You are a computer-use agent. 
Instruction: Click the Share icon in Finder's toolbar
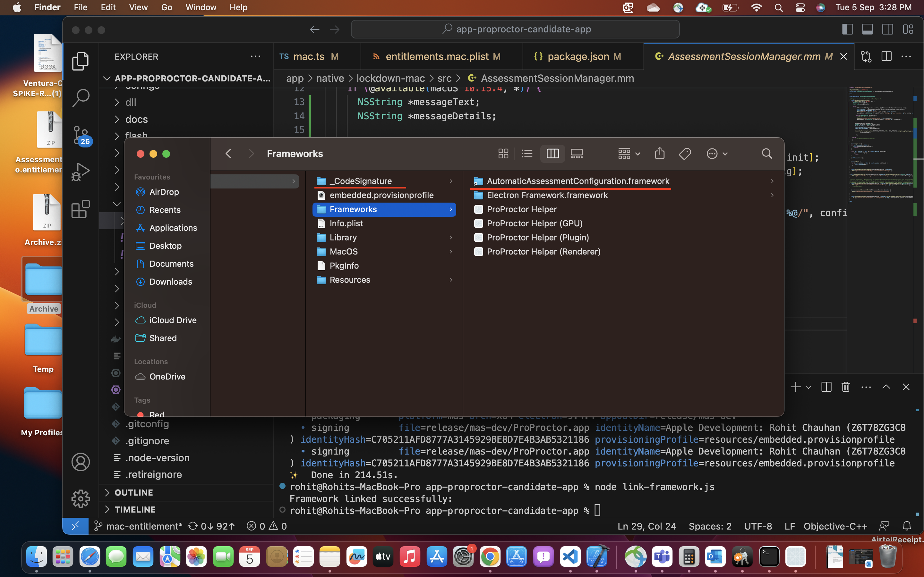[x=659, y=154]
